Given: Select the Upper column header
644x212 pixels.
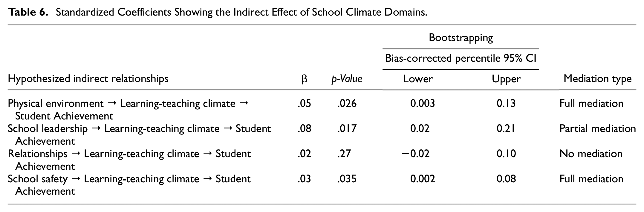Looking at the screenshot, I should pyautogui.click(x=506, y=79).
